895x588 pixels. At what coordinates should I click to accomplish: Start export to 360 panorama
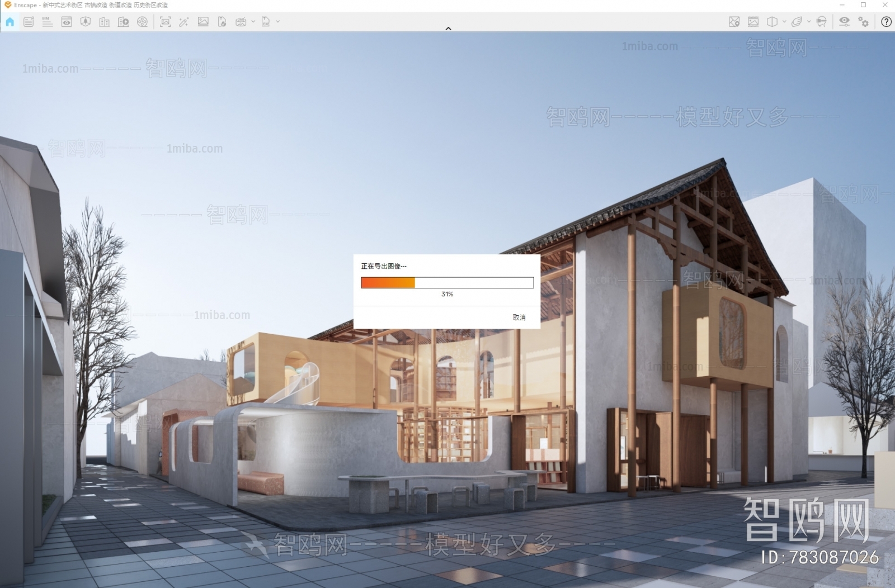[x=241, y=22]
